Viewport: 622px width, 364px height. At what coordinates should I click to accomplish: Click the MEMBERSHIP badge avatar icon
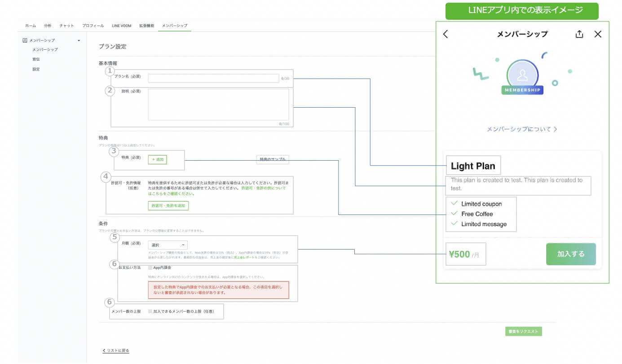coord(522,75)
